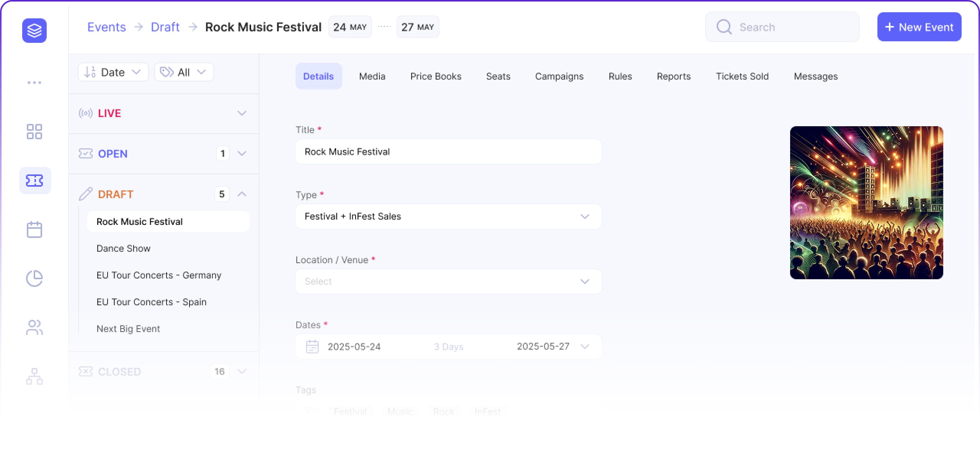
Task: Go to Events breadcrumb link
Action: (x=106, y=27)
